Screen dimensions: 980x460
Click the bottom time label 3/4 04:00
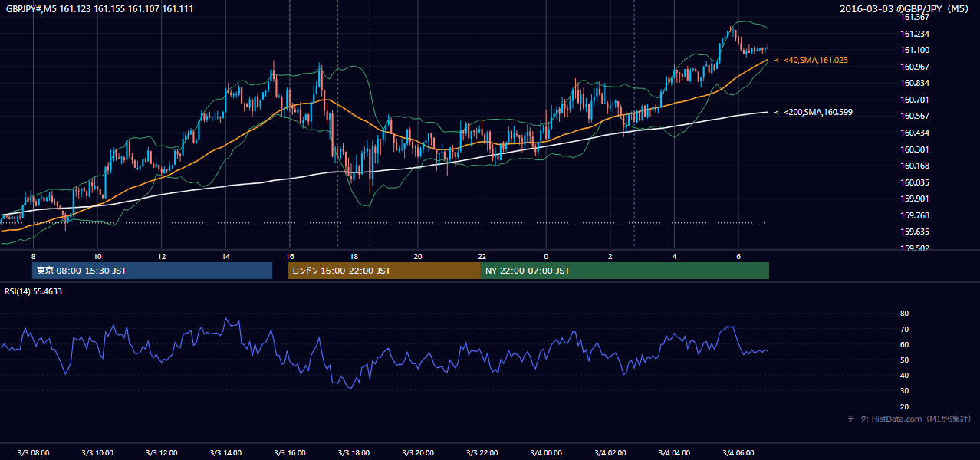tap(673, 452)
